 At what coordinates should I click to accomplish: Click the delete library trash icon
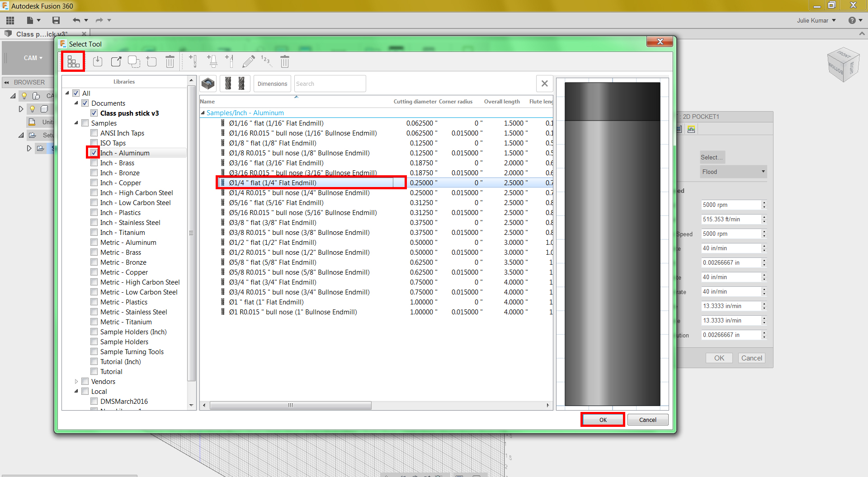(170, 61)
